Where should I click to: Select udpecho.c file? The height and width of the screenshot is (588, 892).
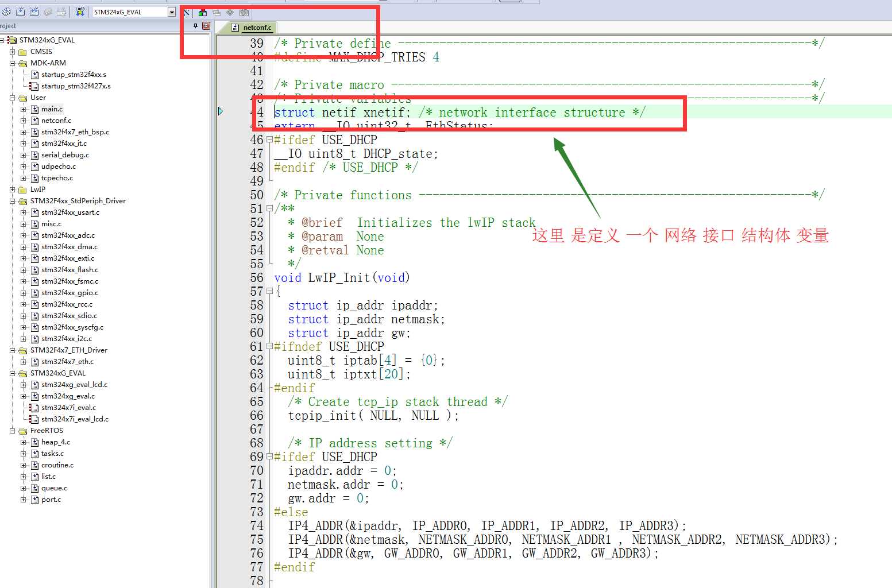[58, 167]
